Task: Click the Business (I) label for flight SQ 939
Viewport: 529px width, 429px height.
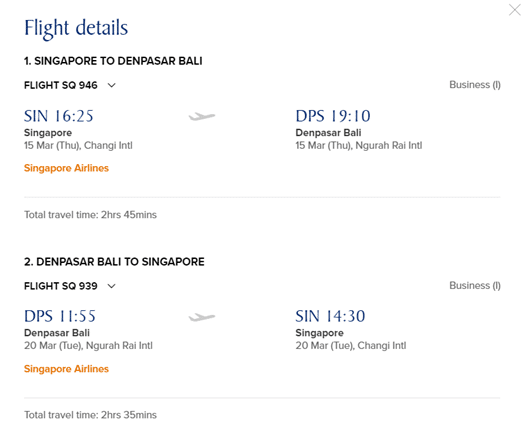Action: (475, 286)
